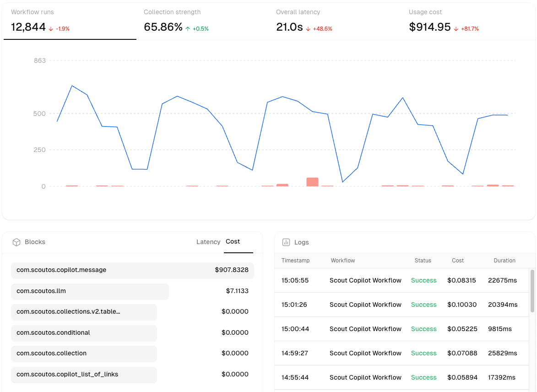The width and height of the screenshot is (537, 392).
Task: Click the 12,844 workflow runs value
Action: (x=28, y=27)
